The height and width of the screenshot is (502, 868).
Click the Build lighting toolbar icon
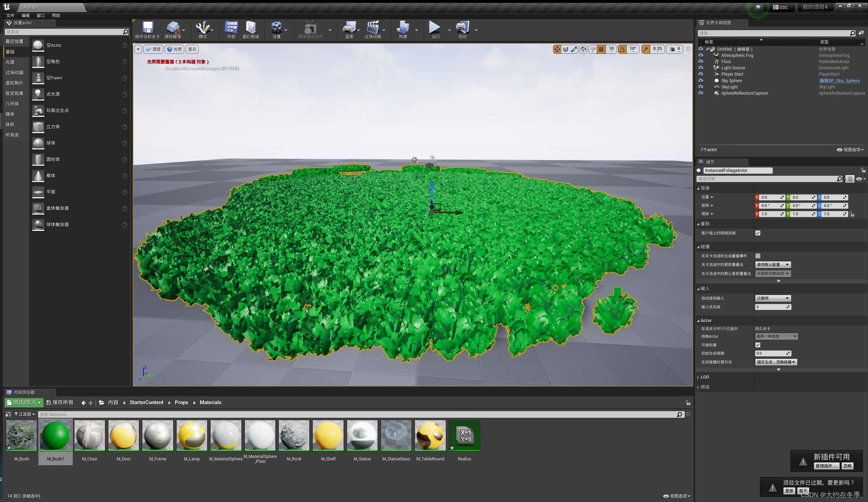(x=403, y=28)
